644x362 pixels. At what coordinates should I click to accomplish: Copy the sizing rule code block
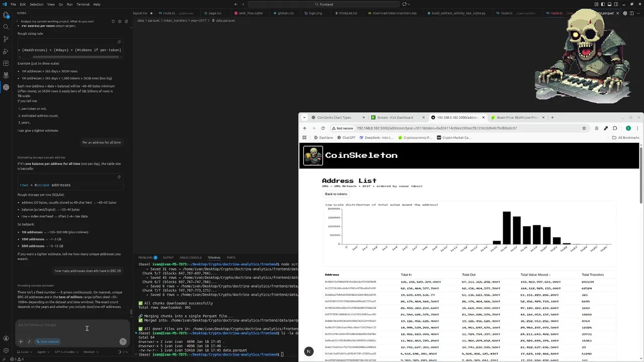pos(119,42)
